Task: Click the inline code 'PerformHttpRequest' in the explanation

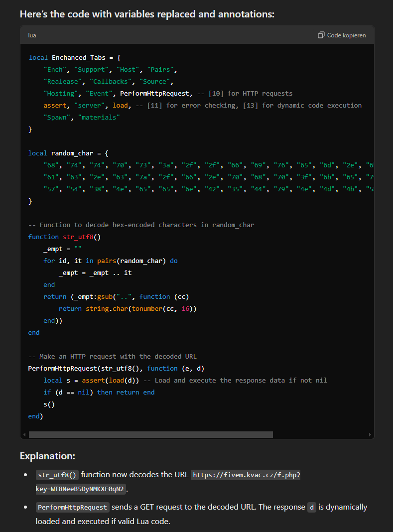Action: [x=72, y=507]
